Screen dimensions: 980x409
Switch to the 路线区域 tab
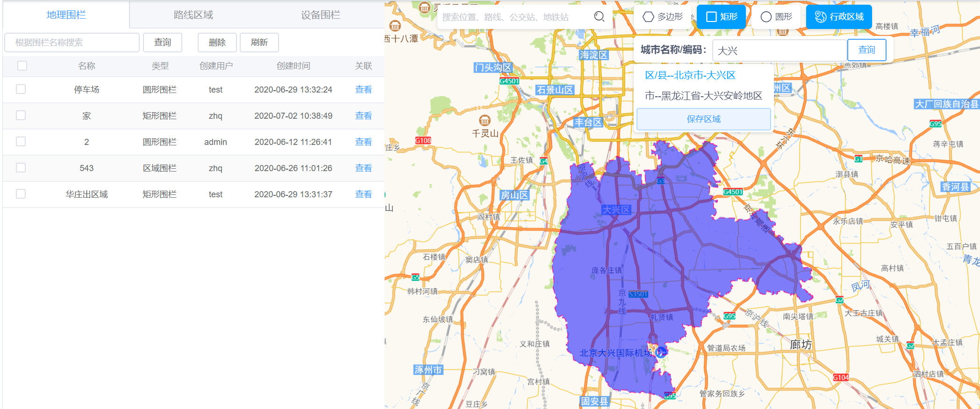(x=193, y=15)
